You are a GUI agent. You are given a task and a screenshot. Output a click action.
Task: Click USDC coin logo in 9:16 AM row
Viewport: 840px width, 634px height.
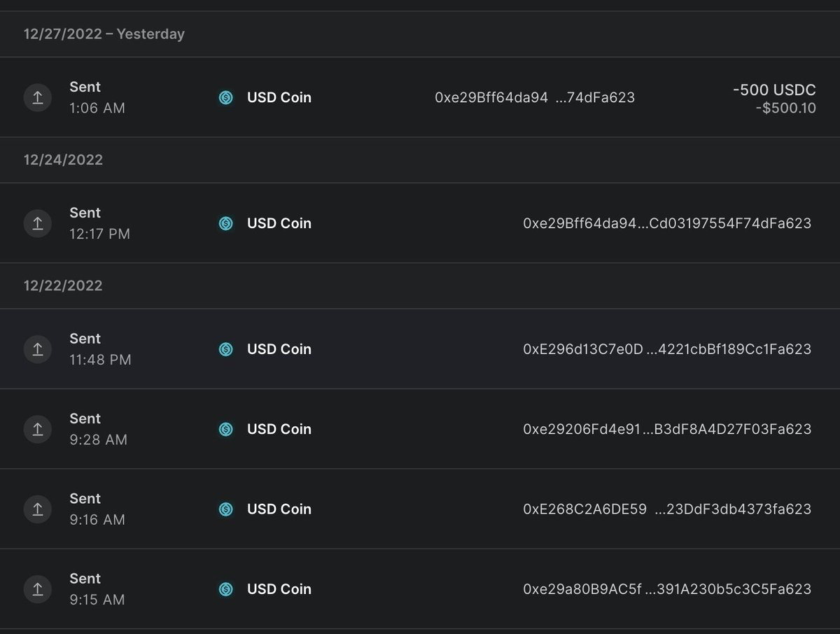[x=225, y=509]
